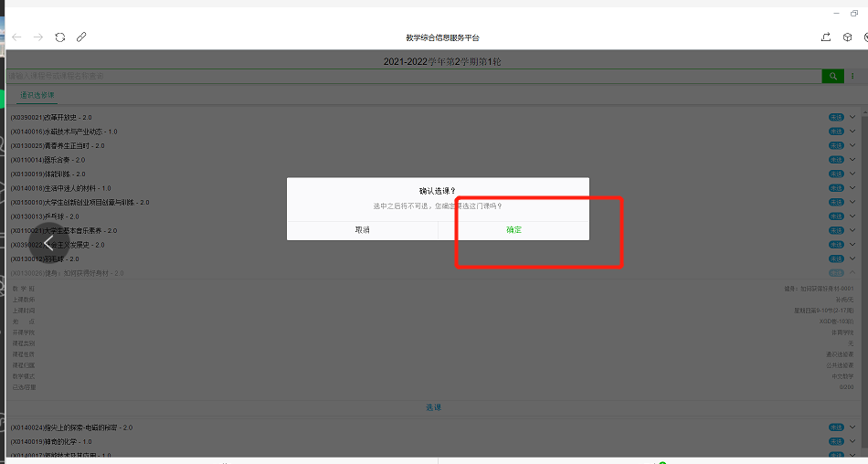Confirm course selection with 确定 button
868x464 pixels.
(x=513, y=230)
